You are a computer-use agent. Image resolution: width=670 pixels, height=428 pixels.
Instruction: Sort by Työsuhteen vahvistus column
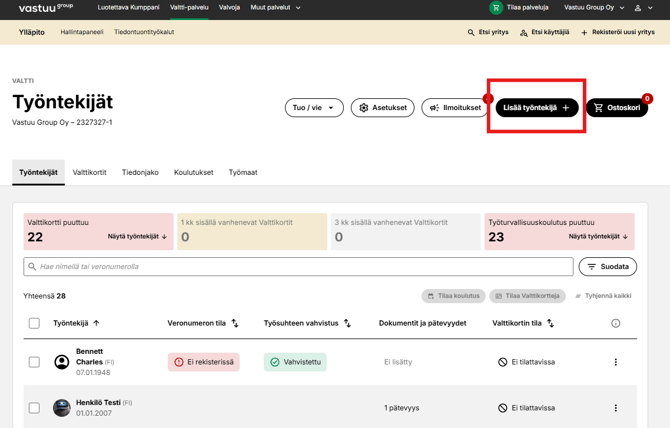coord(347,323)
